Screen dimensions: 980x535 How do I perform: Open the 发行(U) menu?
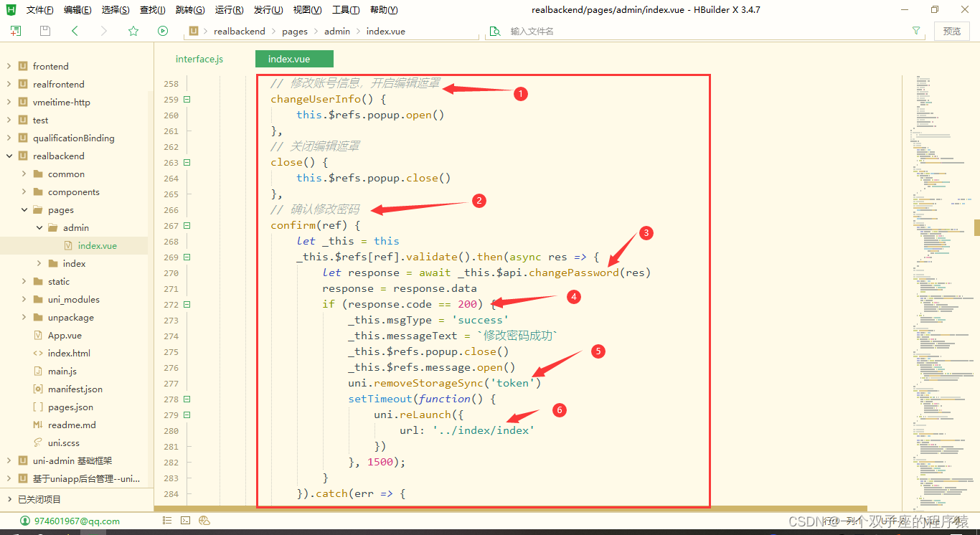coord(268,10)
